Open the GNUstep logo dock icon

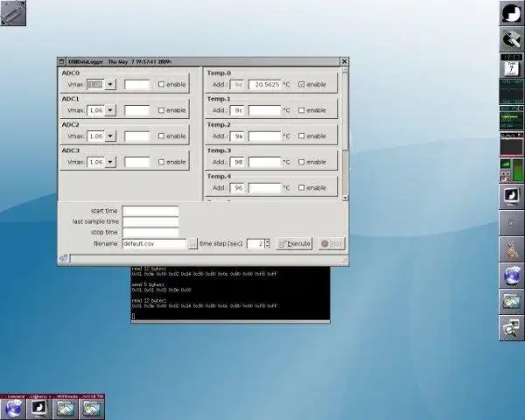tap(512, 13)
